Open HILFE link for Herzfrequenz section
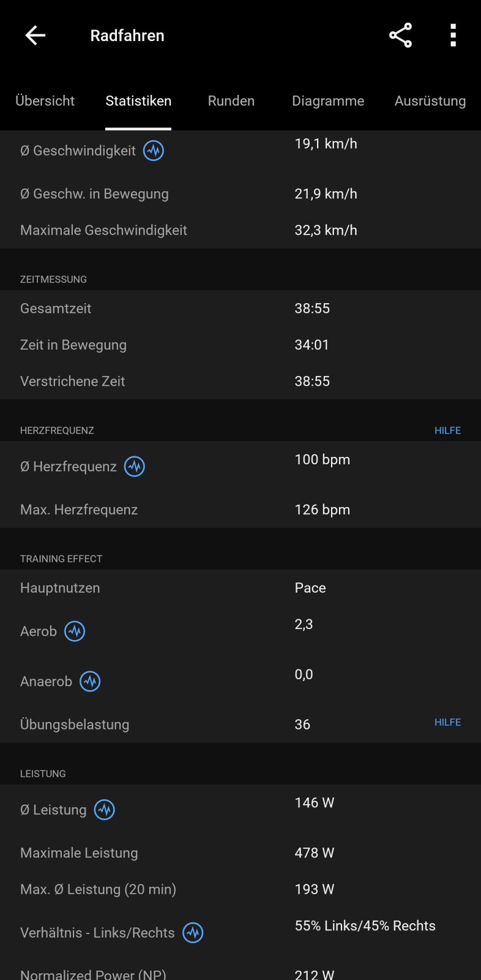Image resolution: width=481 pixels, height=980 pixels. (x=447, y=431)
